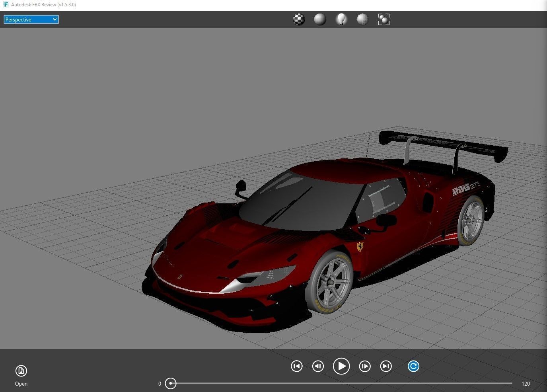Click the Open file icon above Open label
This screenshot has height=392, width=547.
21,371
